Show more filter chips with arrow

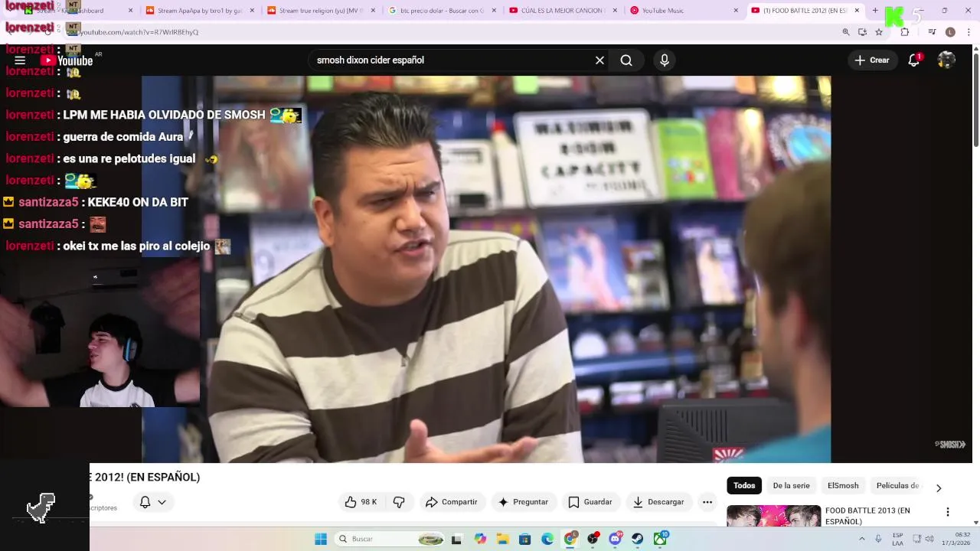coord(939,487)
